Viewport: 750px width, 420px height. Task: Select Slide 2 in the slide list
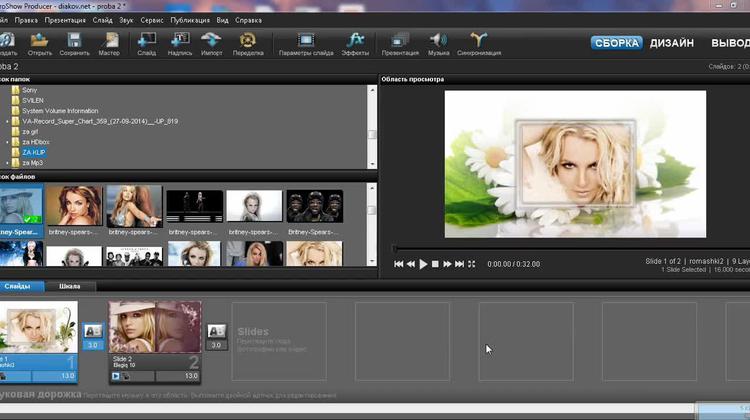tap(155, 342)
